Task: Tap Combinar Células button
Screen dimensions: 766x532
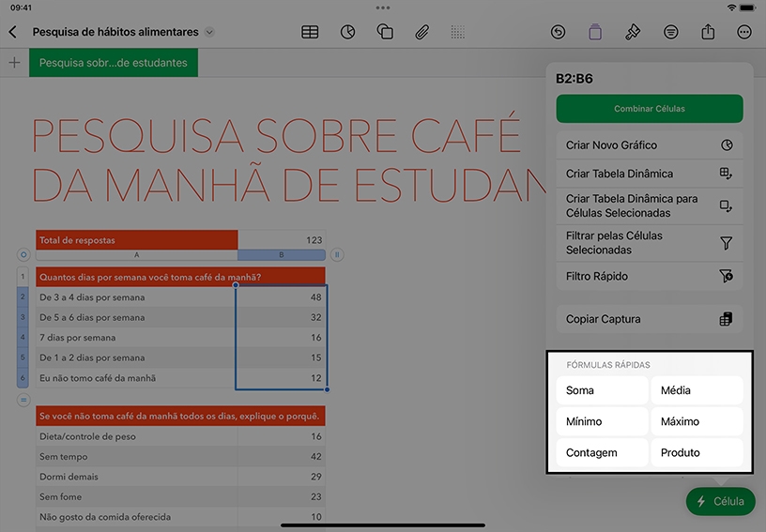Action: pos(650,108)
